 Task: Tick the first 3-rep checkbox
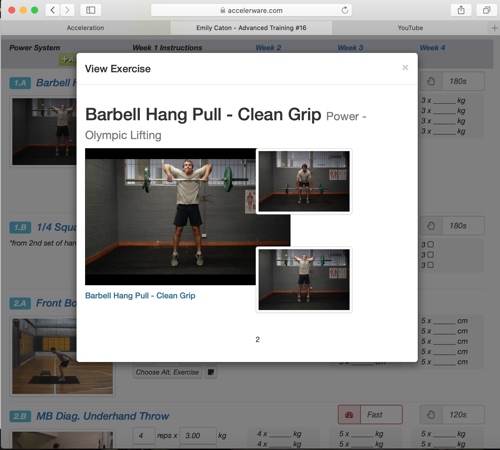point(431,244)
